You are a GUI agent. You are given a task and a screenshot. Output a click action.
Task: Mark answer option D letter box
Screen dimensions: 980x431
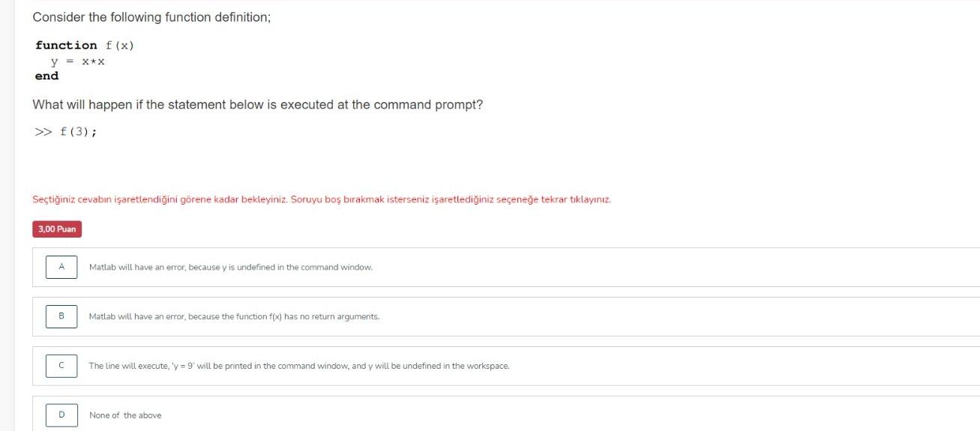tap(61, 415)
